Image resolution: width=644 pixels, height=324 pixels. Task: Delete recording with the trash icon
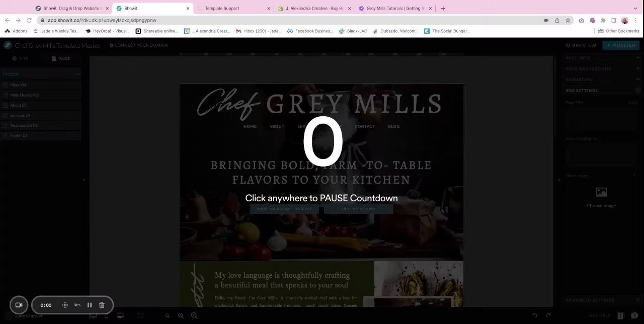[x=102, y=305]
